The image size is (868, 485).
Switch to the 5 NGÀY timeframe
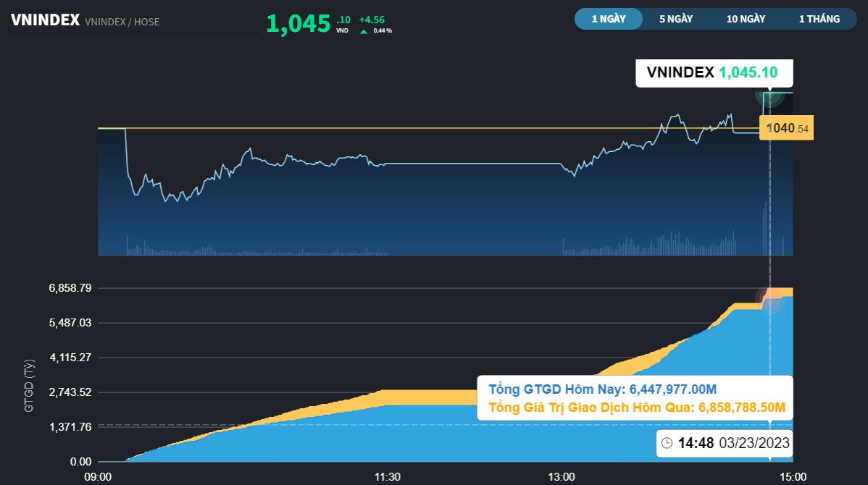click(x=676, y=19)
